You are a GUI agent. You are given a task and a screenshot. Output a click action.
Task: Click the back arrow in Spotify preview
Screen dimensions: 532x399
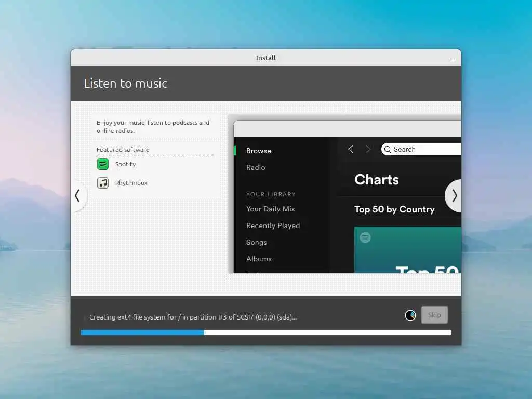(351, 149)
